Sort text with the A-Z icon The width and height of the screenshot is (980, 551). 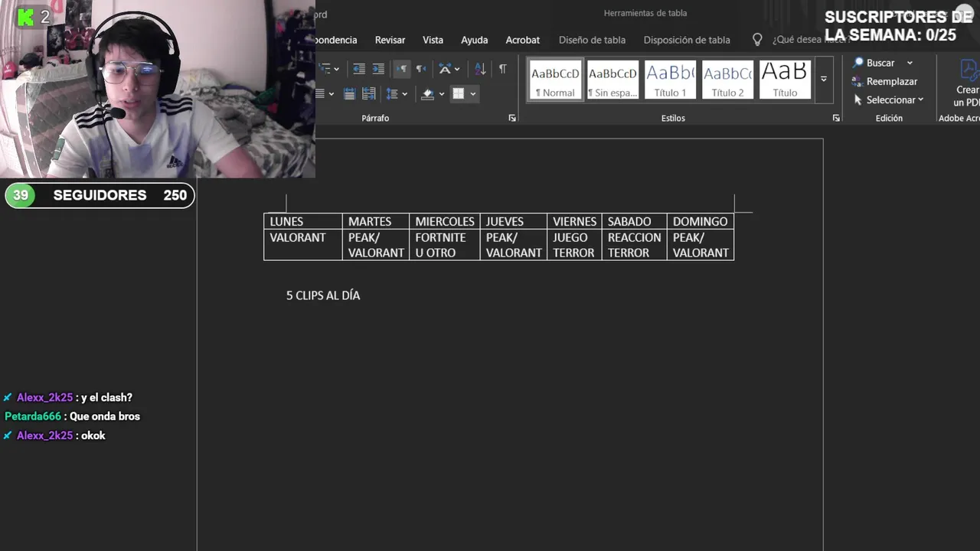(x=480, y=69)
